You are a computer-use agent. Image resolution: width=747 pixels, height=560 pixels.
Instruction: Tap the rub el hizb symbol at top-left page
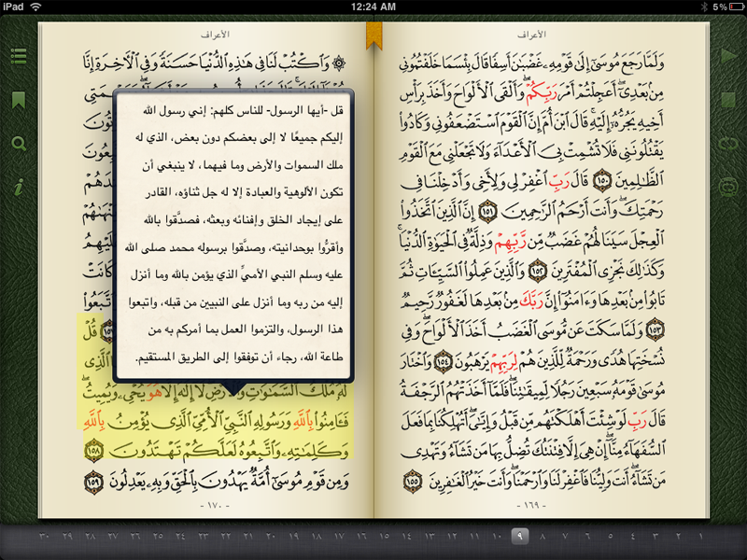point(339,63)
